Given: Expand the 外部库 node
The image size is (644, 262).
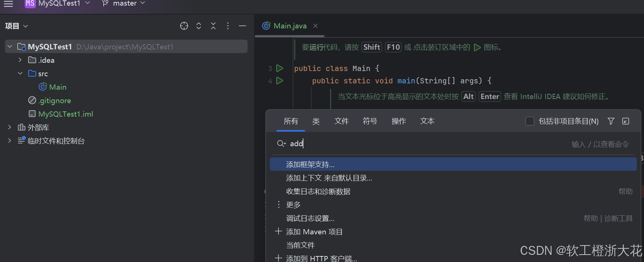Looking at the screenshot, I should pos(10,127).
